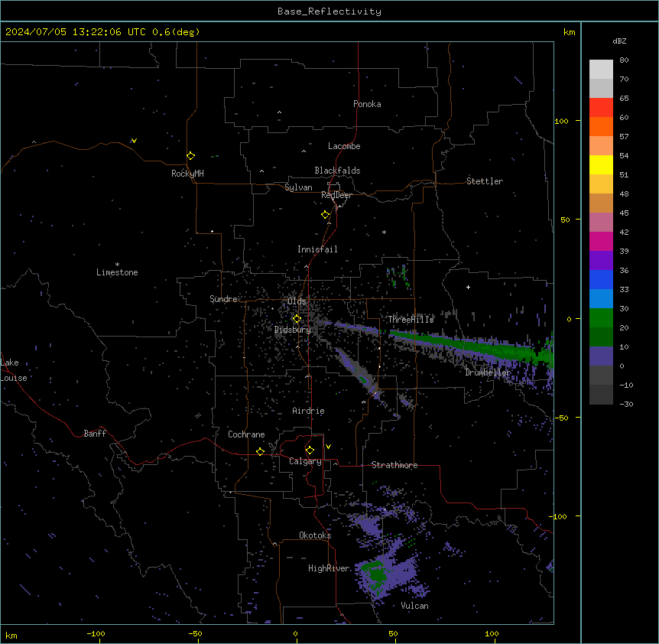Select the Sylvan label
Screen dimensions: 659x644
click(298, 187)
